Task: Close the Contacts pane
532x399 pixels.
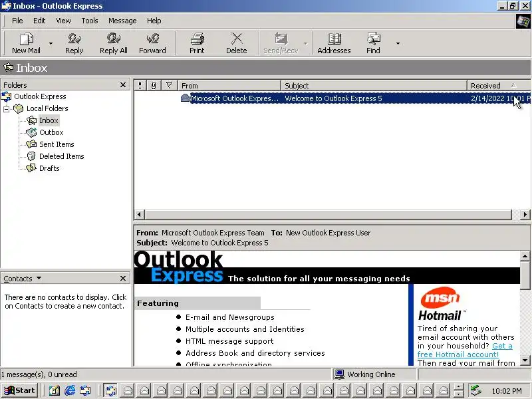Action: [123, 278]
